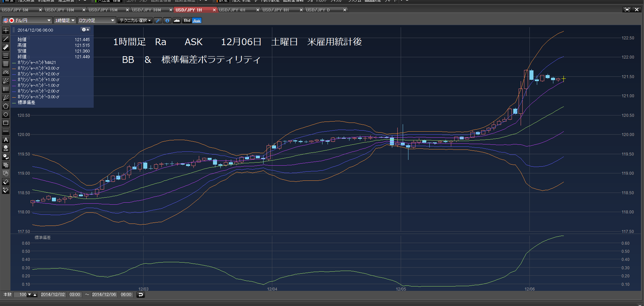Select the Fibonacci arc tool
644x306 pixels.
coord(6,72)
